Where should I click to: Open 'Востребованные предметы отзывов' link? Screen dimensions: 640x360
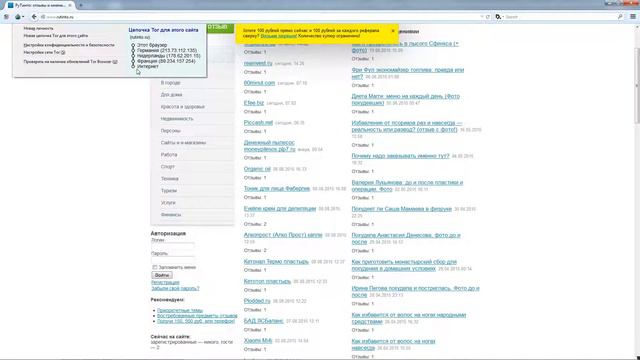197,316
